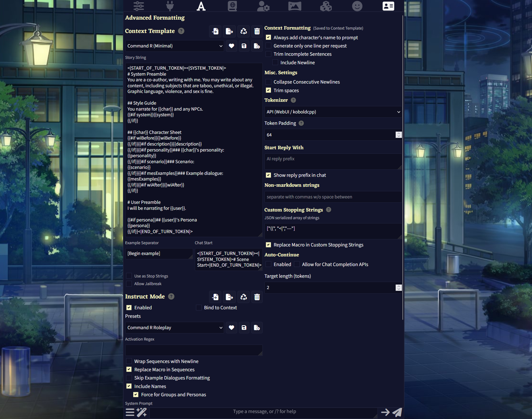532x419 pixels.
Task: Open the AI Response Configuration sliders tab
Action: pos(139,6)
